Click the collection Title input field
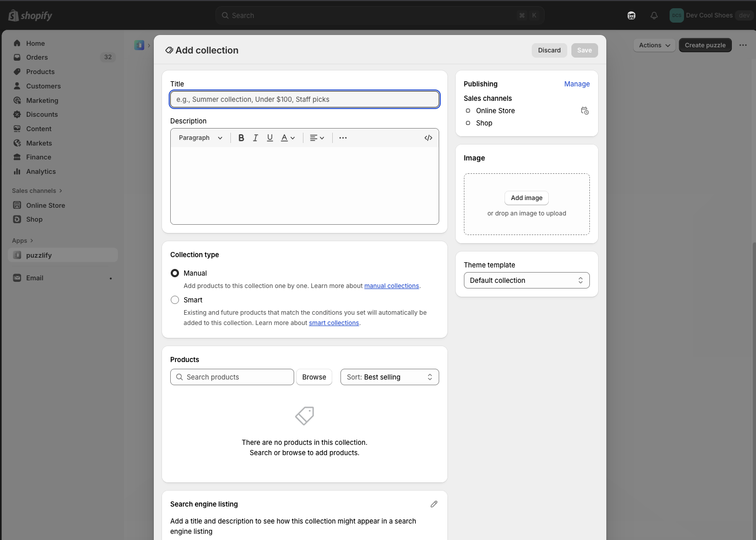Image resolution: width=756 pixels, height=540 pixels. click(304, 99)
